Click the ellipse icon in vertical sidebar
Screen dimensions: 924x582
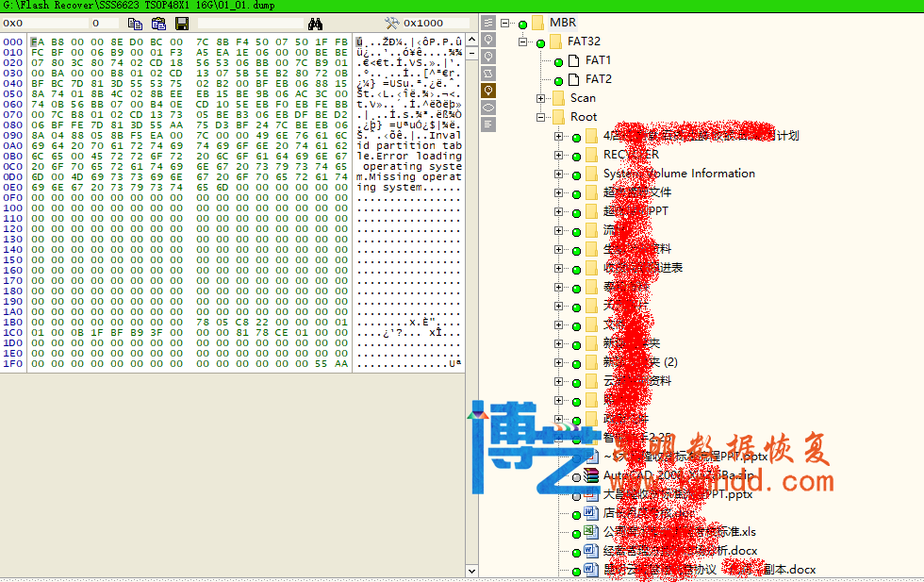488,108
